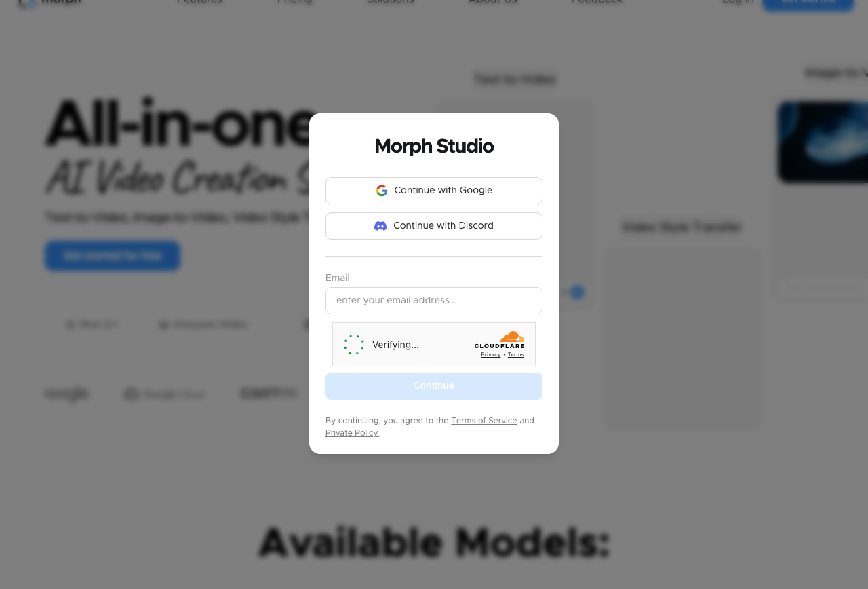
Task: Sign in using Continue with Google
Action: point(434,191)
